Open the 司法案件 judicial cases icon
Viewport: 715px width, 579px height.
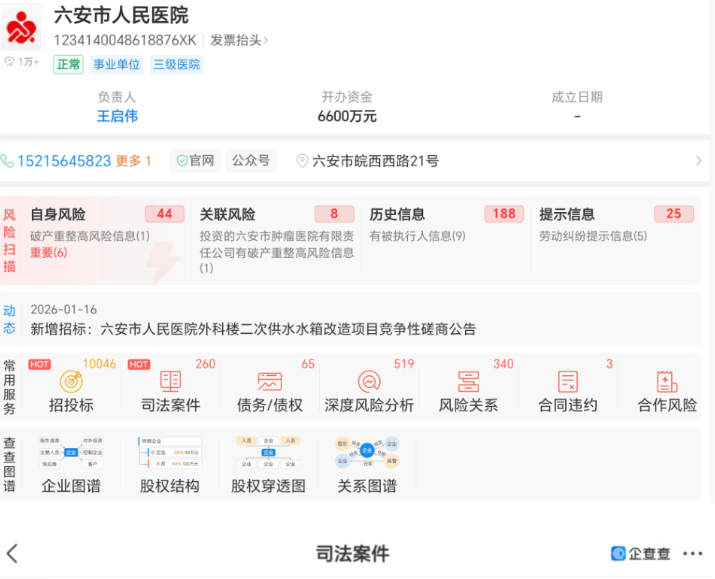[169, 382]
